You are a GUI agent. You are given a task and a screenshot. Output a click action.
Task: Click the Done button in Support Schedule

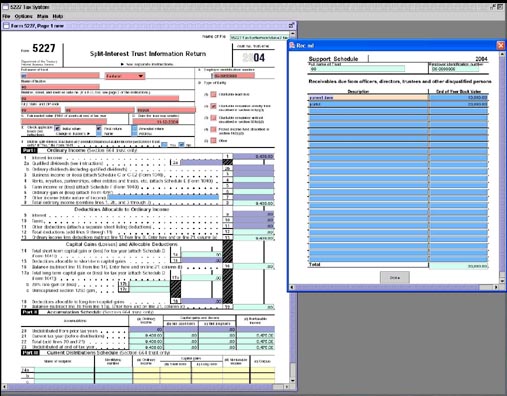pyautogui.click(x=395, y=277)
